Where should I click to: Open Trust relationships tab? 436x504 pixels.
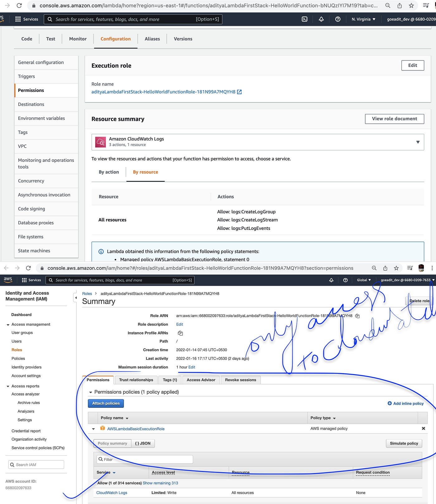coord(136,380)
